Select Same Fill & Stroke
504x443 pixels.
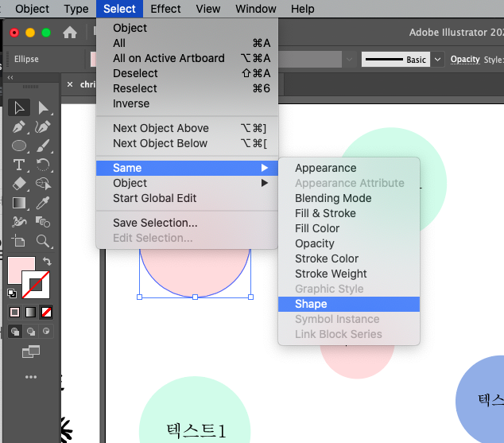[349, 213]
